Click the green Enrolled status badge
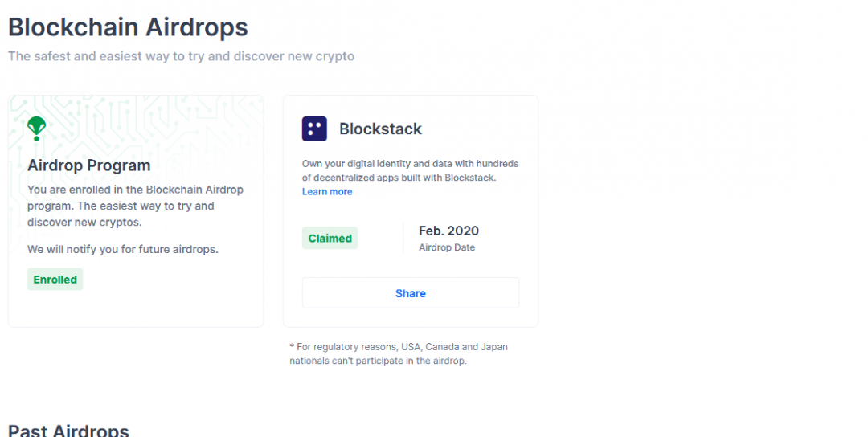 (x=55, y=280)
